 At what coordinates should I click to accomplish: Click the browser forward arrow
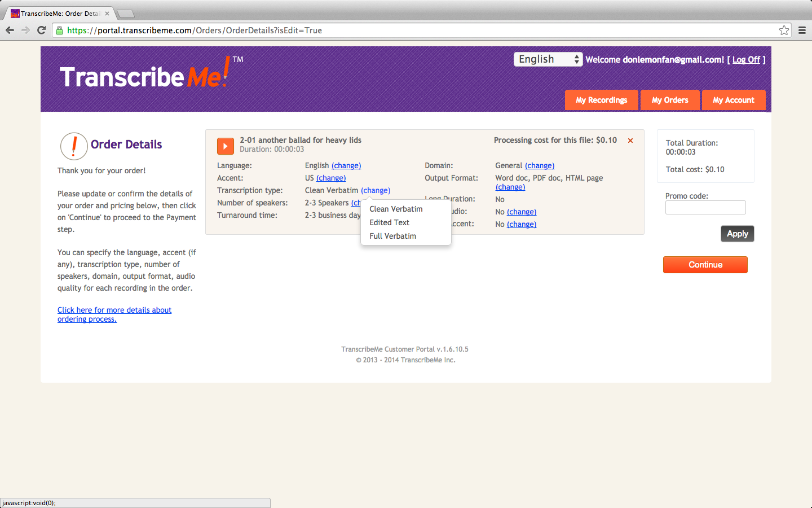point(25,30)
